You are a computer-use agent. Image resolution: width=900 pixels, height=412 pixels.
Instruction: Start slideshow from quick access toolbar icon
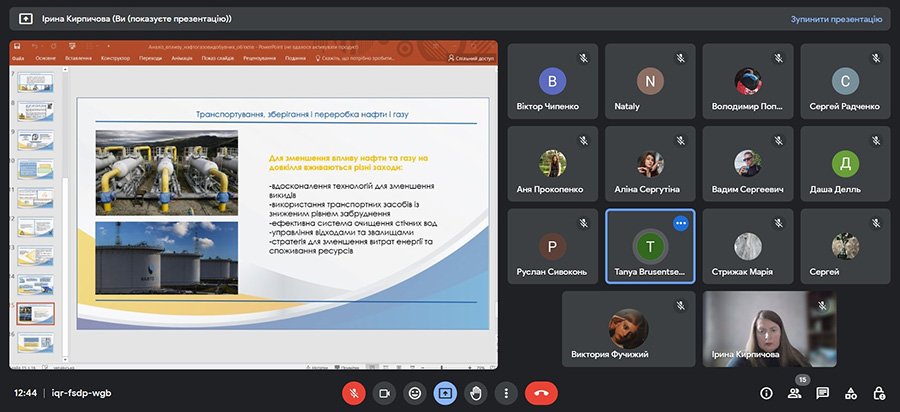tap(72, 46)
